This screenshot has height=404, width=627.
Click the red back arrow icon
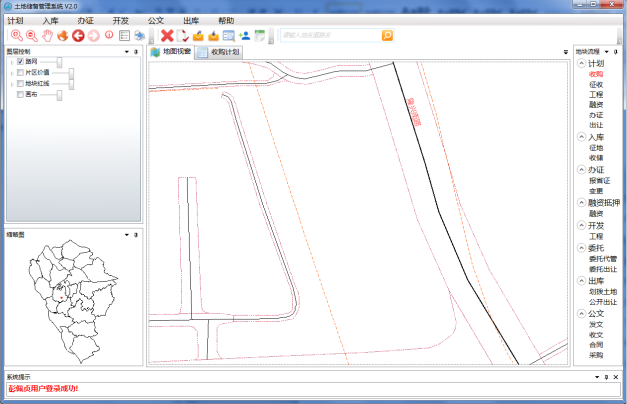click(78, 36)
